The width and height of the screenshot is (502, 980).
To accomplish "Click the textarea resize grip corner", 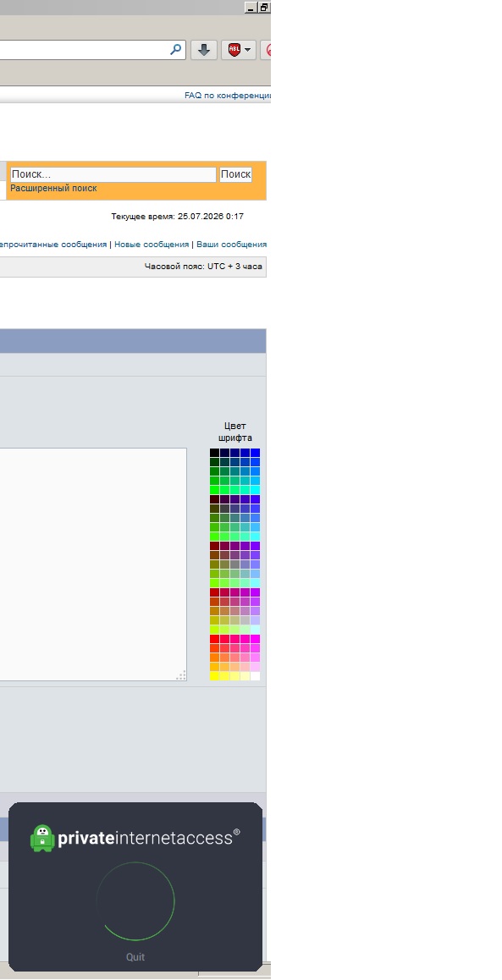I will 181,675.
